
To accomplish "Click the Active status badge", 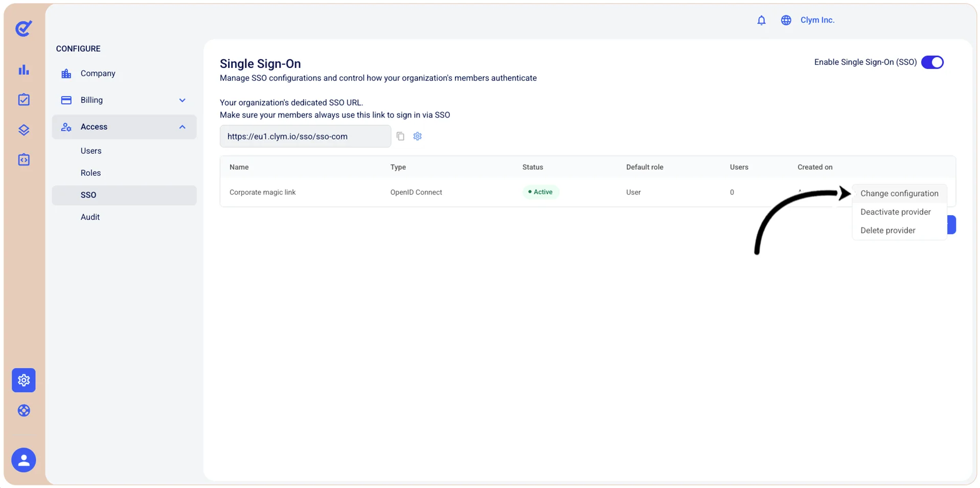I will [x=540, y=192].
